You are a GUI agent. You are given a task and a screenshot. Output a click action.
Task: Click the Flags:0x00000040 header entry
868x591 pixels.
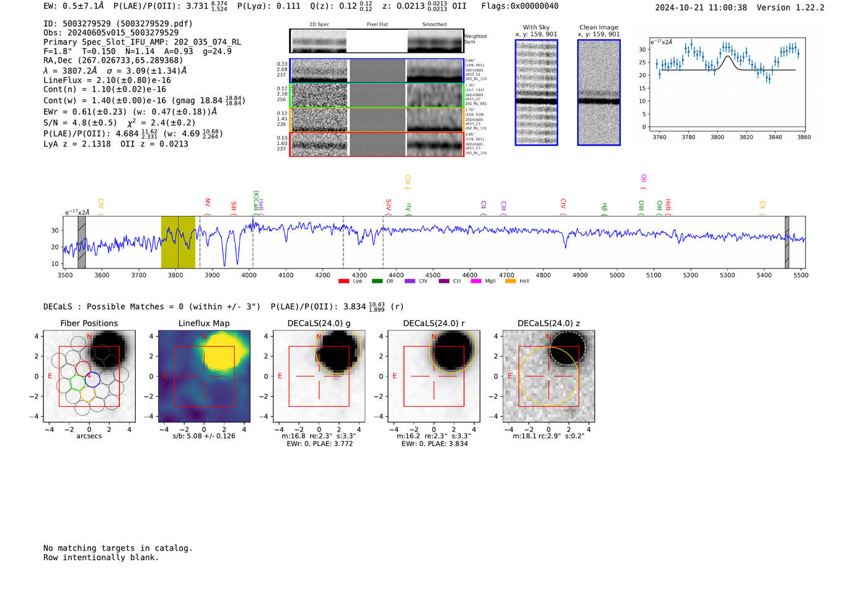[x=520, y=6]
